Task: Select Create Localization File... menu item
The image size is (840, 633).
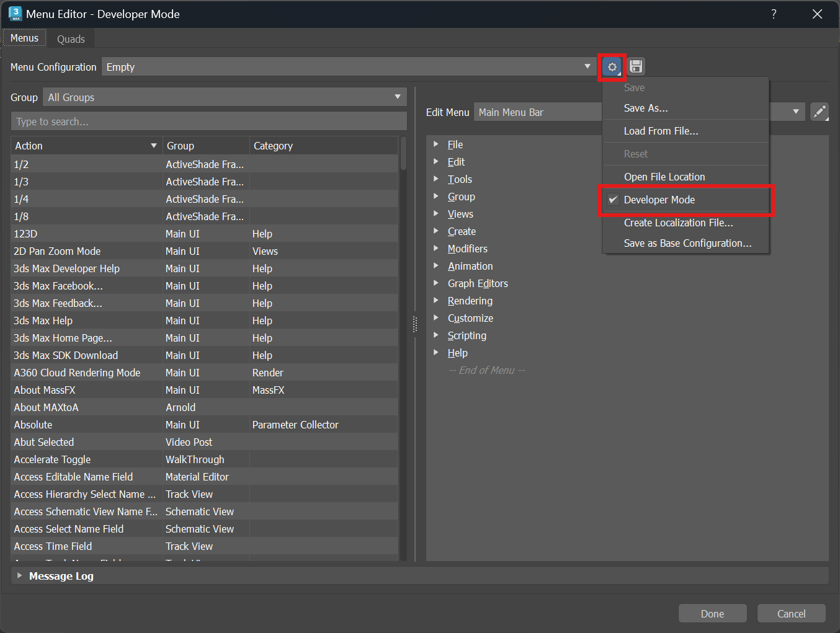Action: (686, 223)
